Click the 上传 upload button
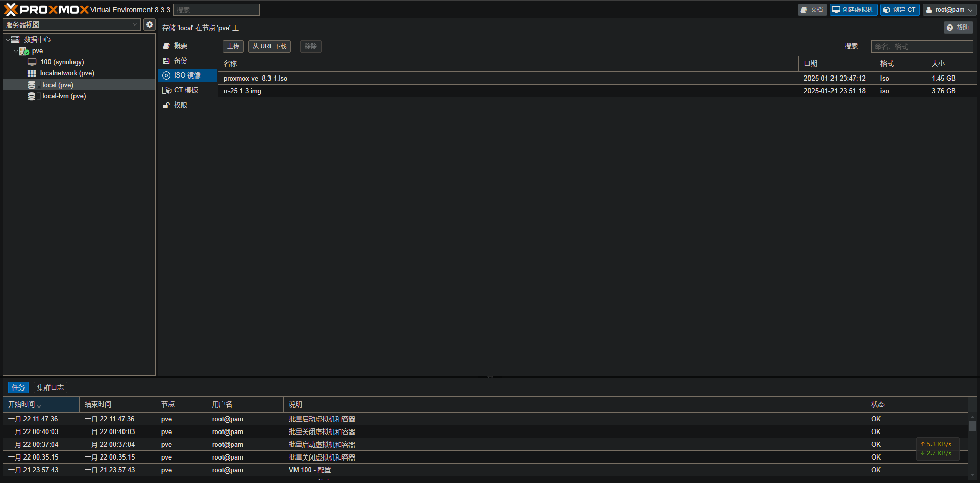 233,46
